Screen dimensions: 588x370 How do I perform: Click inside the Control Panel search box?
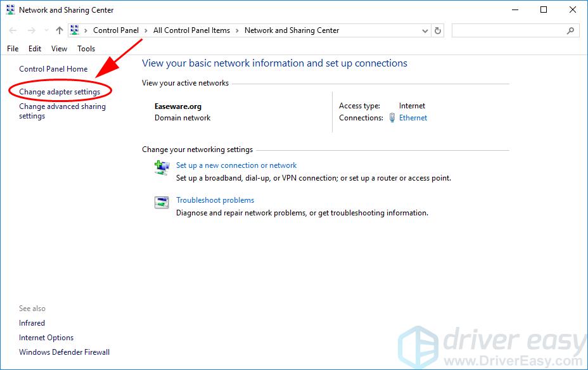click(x=507, y=30)
